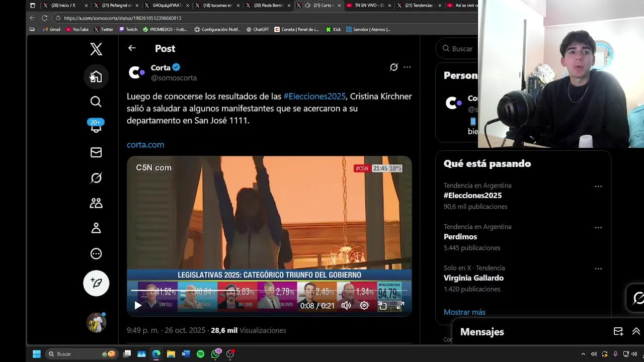Open the Gmail bookmark
This screenshot has height=362, width=644.
tap(52, 30)
